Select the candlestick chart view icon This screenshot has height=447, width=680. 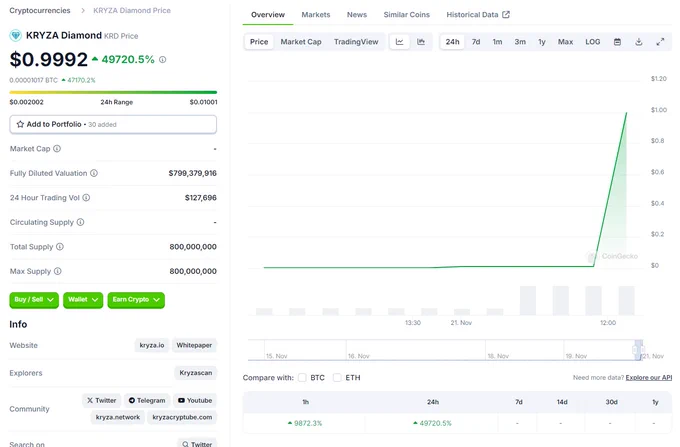point(421,42)
